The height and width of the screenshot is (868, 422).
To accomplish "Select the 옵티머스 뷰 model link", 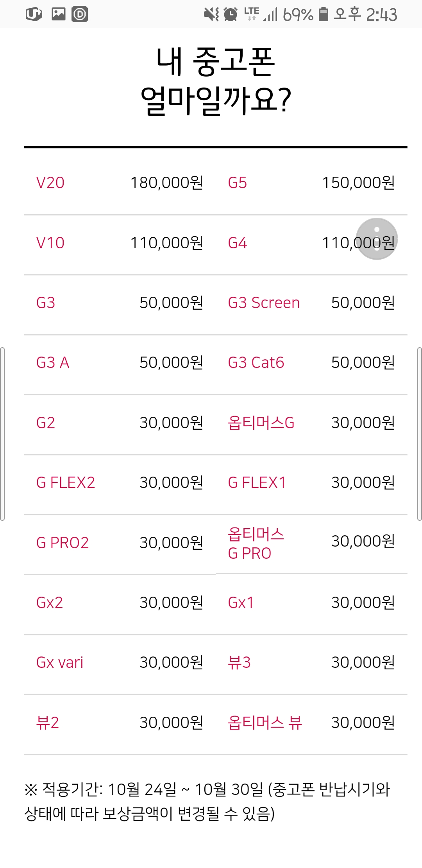I will coord(265,723).
